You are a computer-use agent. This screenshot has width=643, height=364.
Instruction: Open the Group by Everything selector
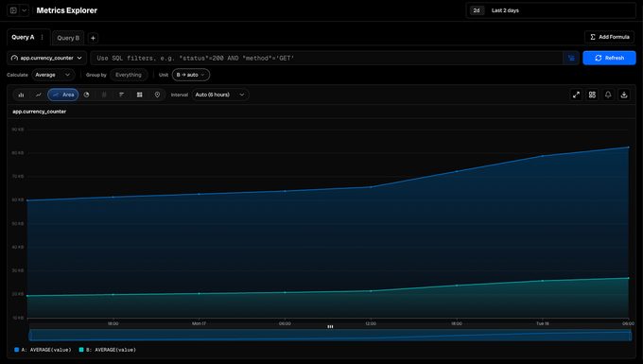(x=129, y=75)
